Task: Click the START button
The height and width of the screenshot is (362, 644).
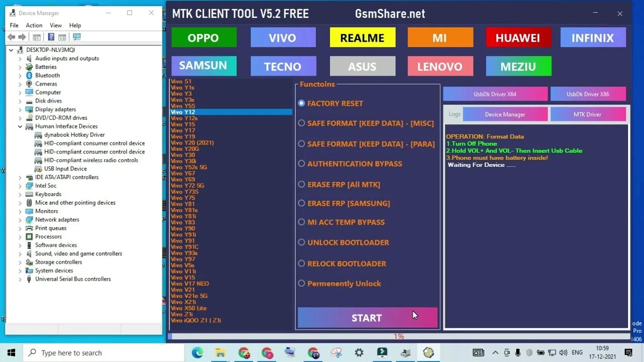Action: [367, 318]
